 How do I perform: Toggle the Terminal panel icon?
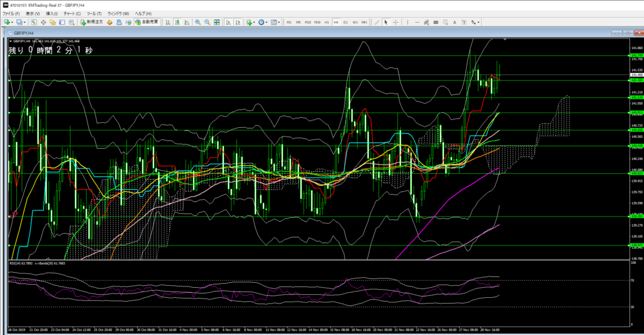[x=62, y=22]
